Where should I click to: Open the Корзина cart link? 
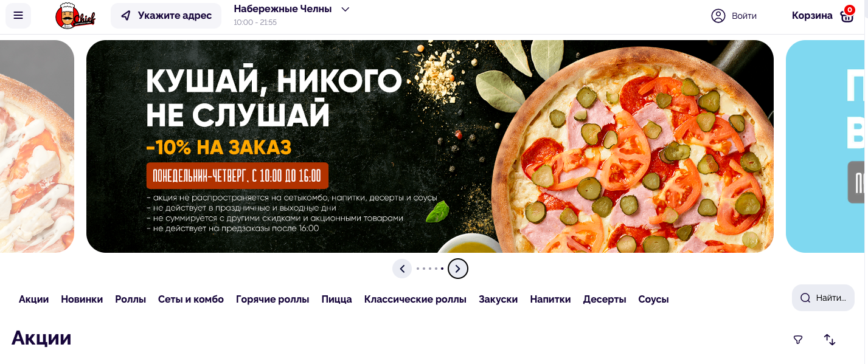[x=812, y=15]
